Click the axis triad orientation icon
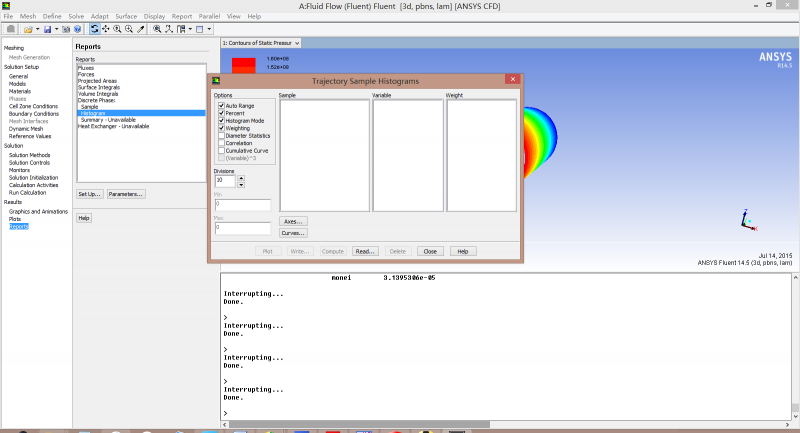 pos(169,29)
